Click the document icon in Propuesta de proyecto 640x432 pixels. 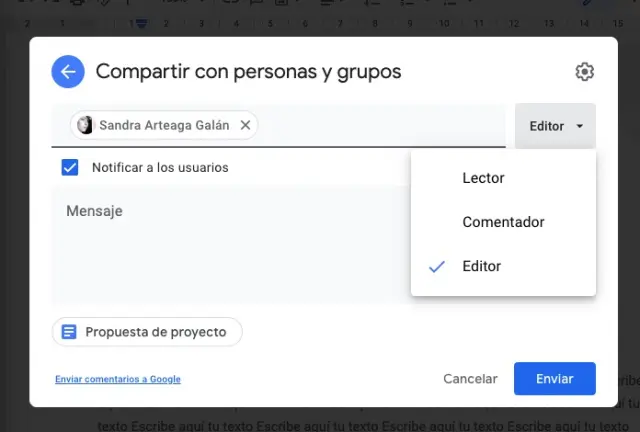point(69,332)
